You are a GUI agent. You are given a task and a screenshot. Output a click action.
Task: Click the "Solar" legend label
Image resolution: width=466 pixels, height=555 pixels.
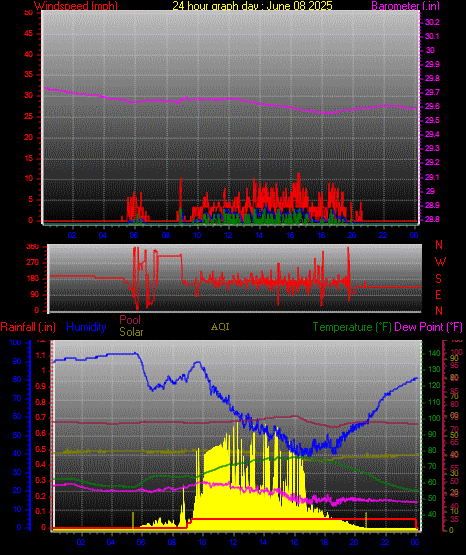131,332
